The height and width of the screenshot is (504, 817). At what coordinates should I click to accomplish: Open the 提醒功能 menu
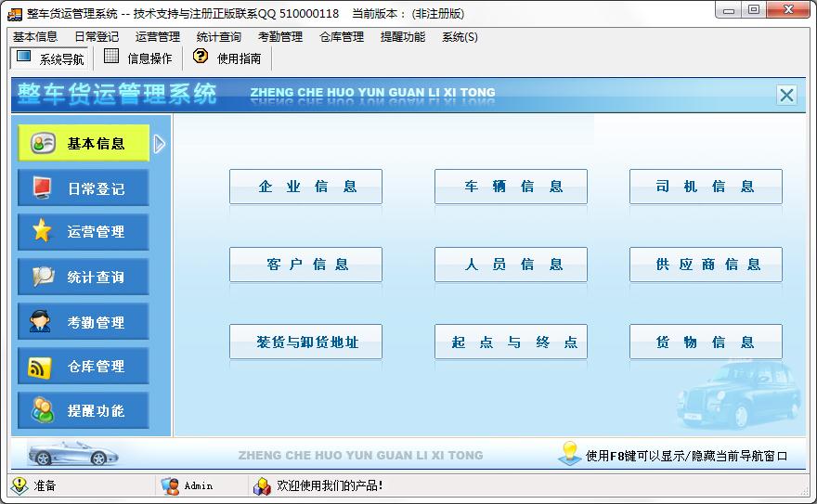(403, 37)
